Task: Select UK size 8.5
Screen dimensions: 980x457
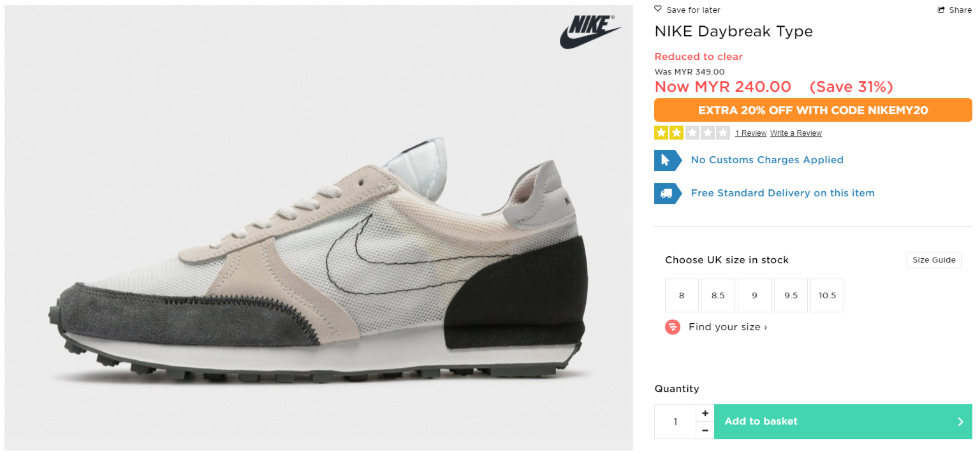Action: click(718, 296)
